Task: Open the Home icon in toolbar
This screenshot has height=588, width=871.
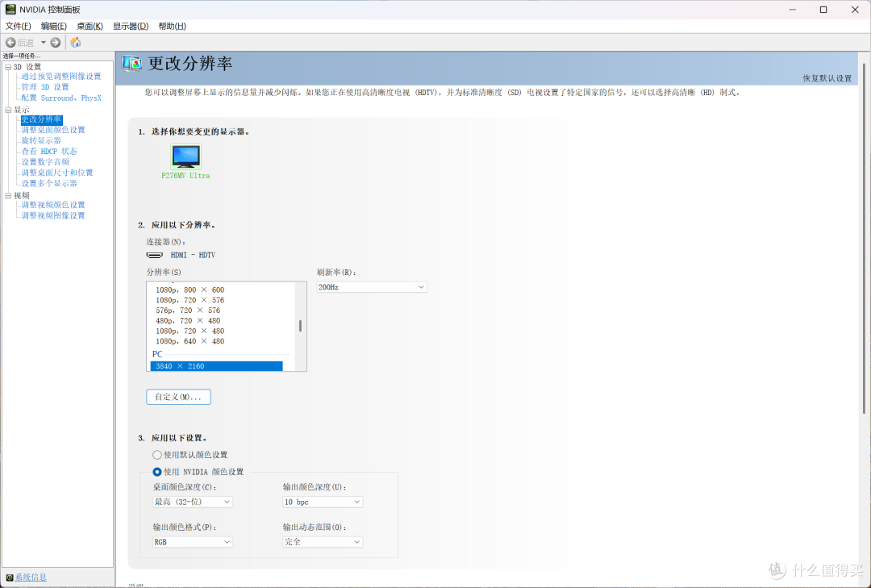Action: [x=76, y=42]
